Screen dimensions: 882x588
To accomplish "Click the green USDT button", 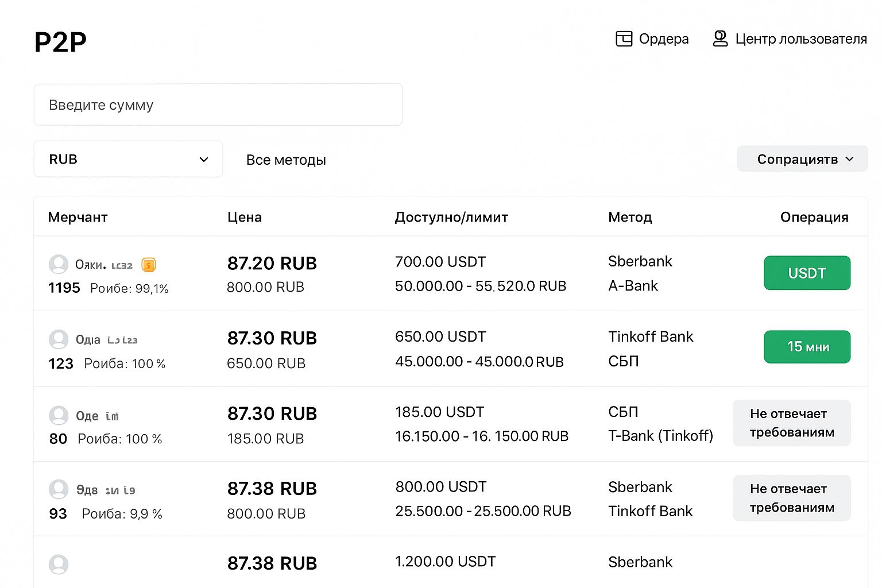I will pyautogui.click(x=807, y=273).
